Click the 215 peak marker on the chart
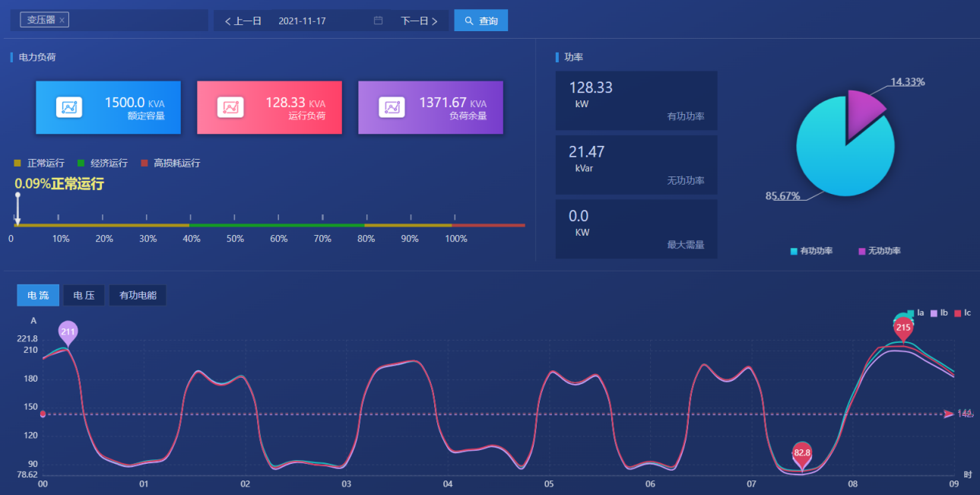 [902, 327]
